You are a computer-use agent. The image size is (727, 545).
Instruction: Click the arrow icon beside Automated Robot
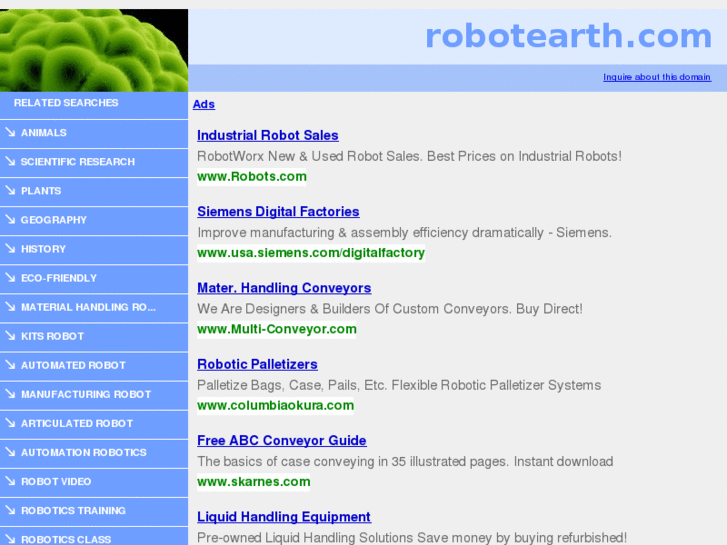click(x=10, y=365)
